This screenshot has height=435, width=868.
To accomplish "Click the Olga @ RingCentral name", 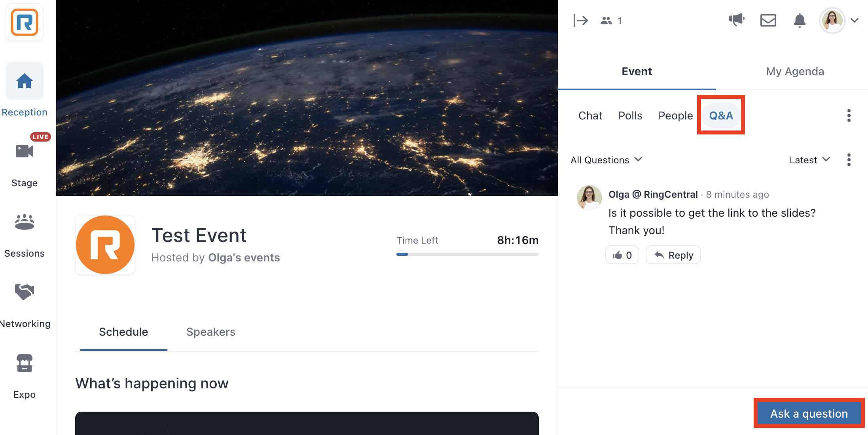I will pyautogui.click(x=653, y=194).
